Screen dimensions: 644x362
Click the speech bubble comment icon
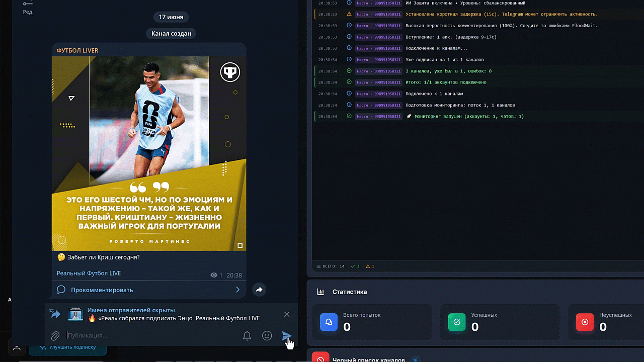(61, 290)
